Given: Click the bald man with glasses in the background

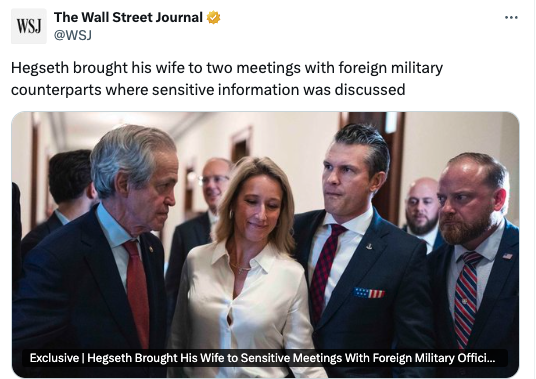Looking at the screenshot, I should [x=215, y=183].
